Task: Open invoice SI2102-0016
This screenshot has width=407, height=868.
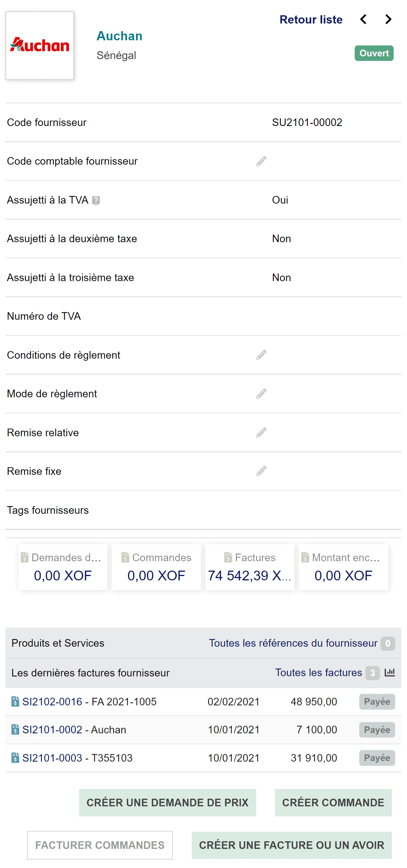Action: point(52,702)
